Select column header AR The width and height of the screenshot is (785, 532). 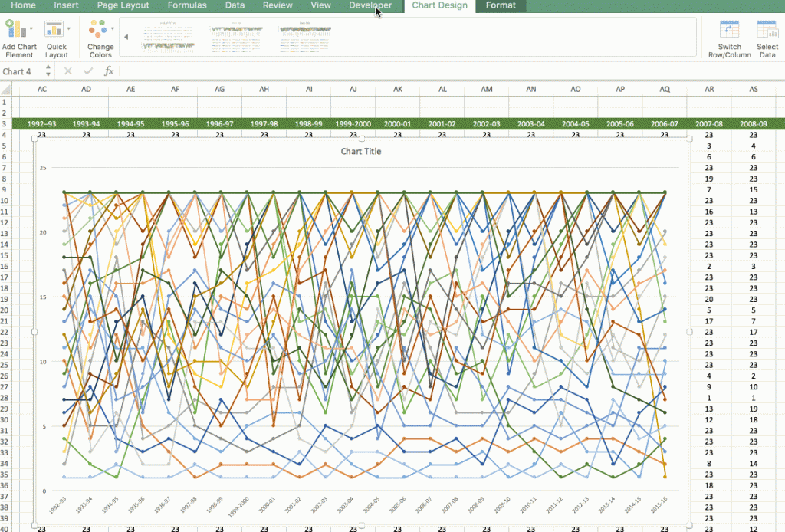(x=709, y=88)
